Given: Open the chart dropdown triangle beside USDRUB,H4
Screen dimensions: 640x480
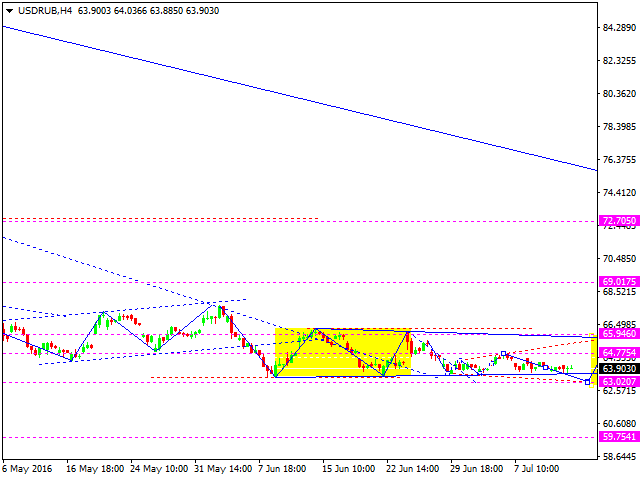Looking at the screenshot, I should coord(10,11).
